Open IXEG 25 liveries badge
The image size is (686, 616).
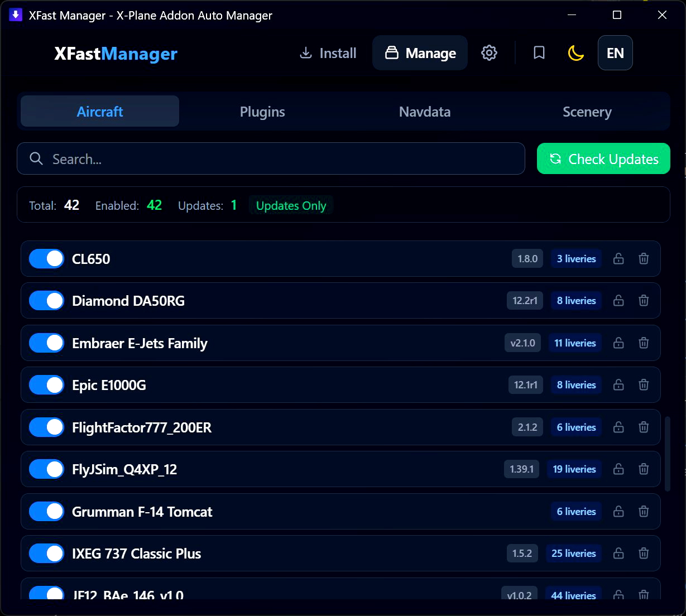coord(574,554)
